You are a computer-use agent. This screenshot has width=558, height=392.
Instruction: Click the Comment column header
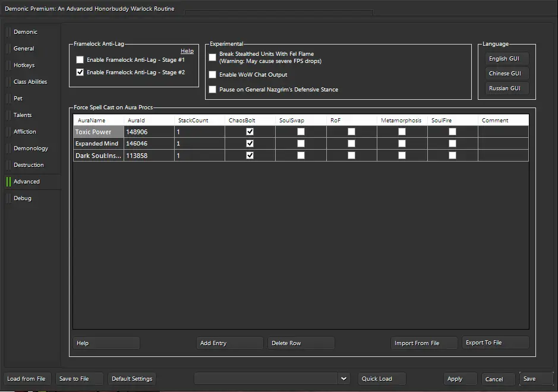(x=503, y=120)
